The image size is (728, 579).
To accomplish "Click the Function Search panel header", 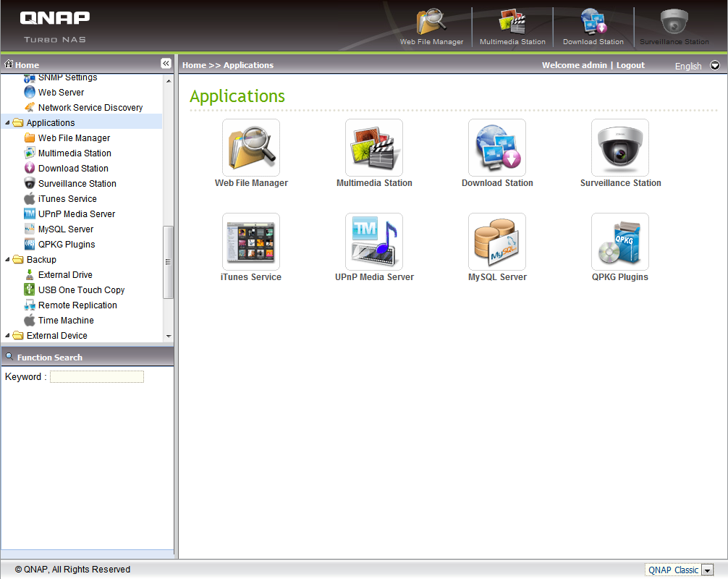I will point(88,357).
